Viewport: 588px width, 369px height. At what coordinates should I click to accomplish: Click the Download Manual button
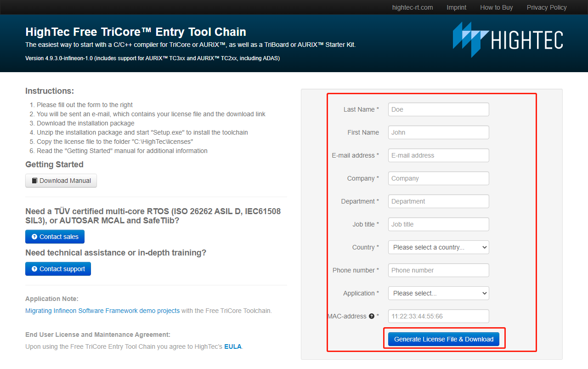point(61,180)
